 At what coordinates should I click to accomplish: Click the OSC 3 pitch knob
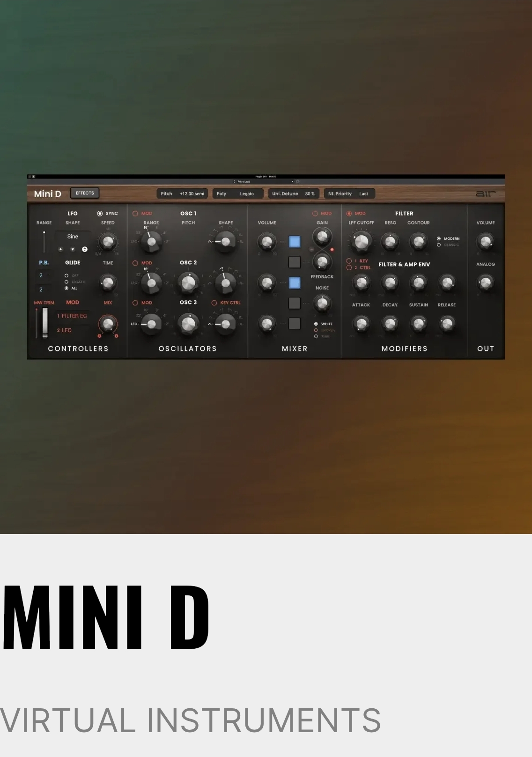pyautogui.click(x=188, y=323)
